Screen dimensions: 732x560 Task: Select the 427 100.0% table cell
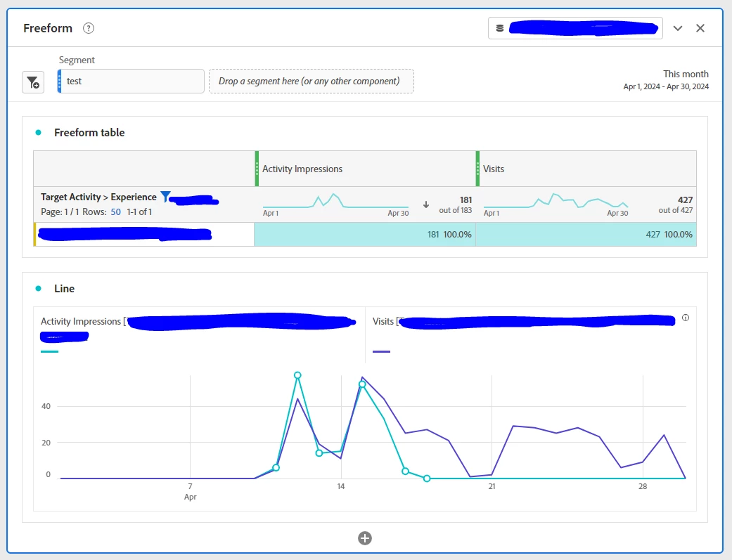pyautogui.click(x=586, y=234)
